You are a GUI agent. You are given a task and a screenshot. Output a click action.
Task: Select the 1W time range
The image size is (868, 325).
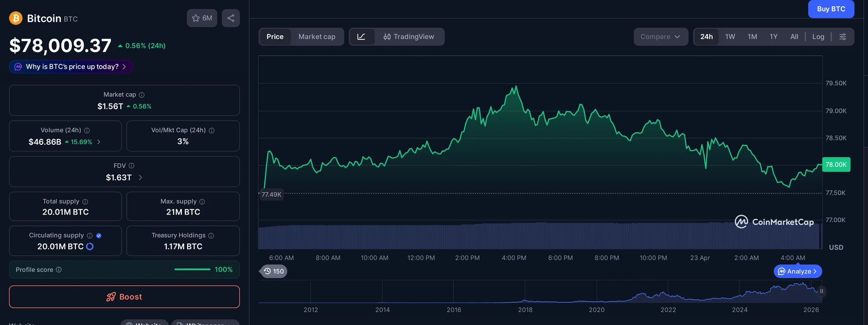pyautogui.click(x=730, y=37)
